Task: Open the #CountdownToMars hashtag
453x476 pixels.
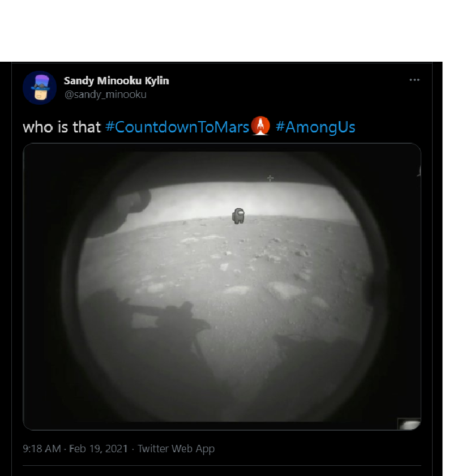Action: coord(177,127)
